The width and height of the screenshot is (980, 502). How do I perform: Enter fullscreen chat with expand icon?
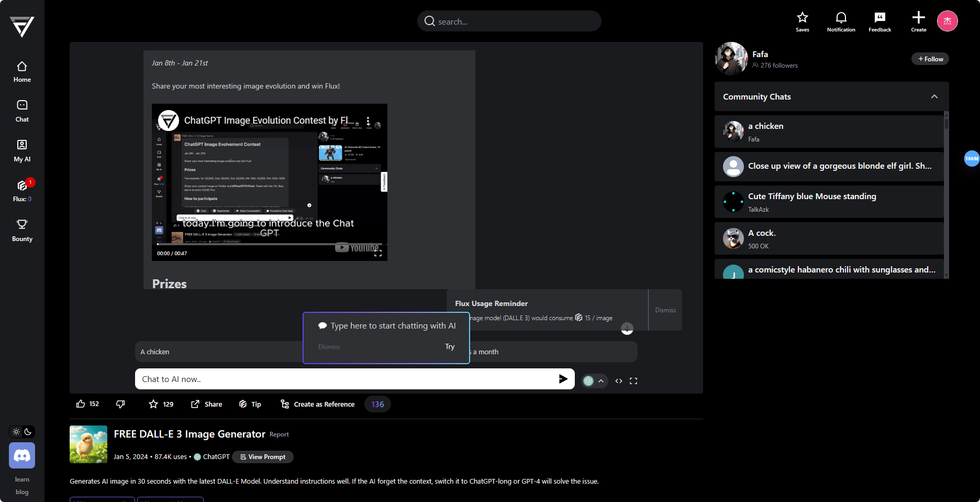633,381
